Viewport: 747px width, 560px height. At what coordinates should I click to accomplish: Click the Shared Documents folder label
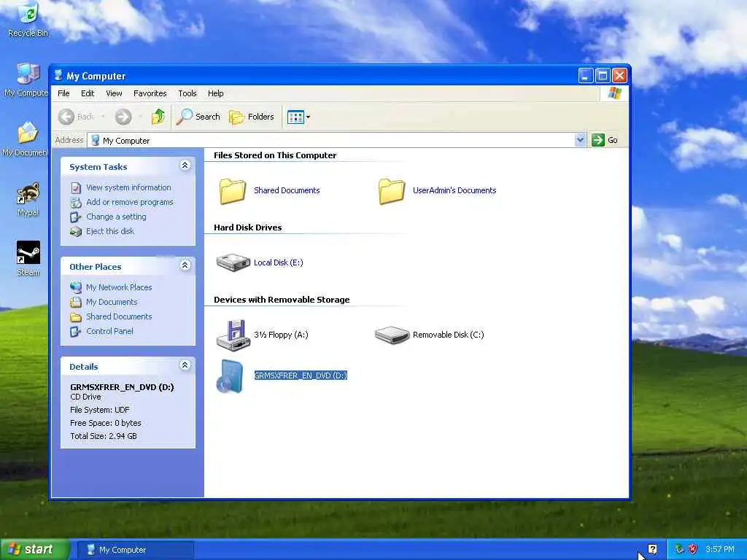pyautogui.click(x=287, y=190)
